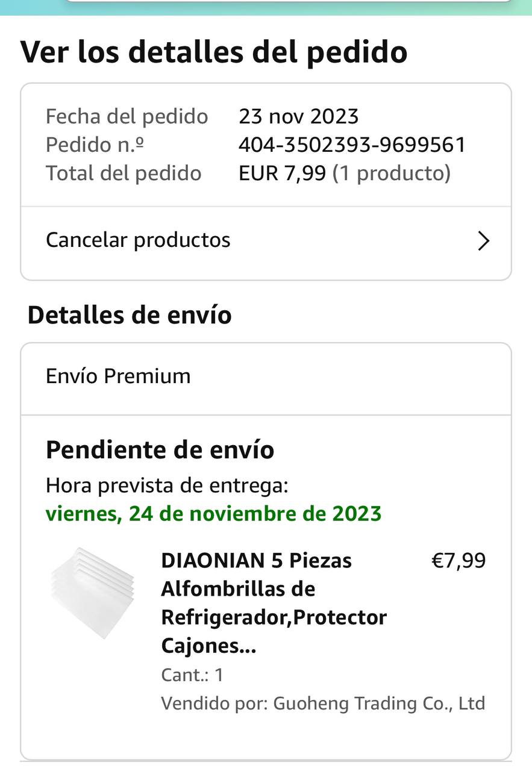Tap the Pedido n.º label
The image size is (532, 771).
[x=95, y=145]
